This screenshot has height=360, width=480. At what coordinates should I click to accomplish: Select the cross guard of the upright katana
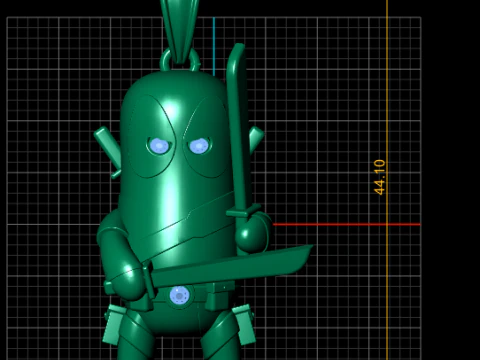[243, 210]
